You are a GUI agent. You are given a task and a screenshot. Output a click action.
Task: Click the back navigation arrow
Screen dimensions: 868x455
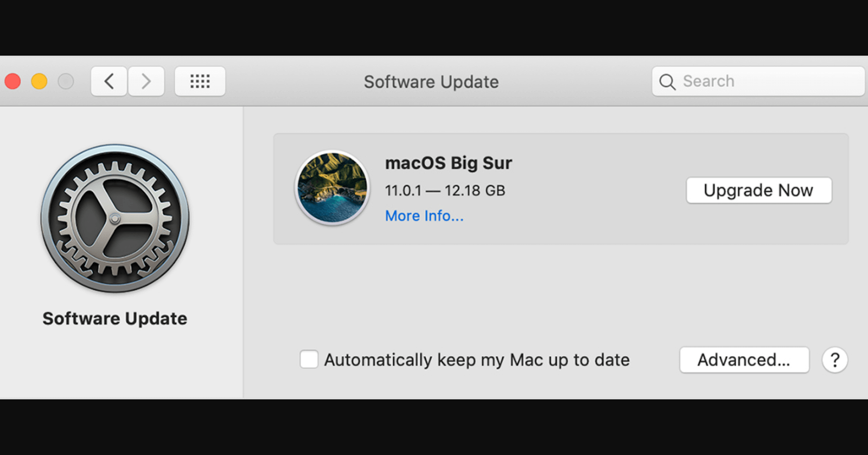tap(108, 81)
